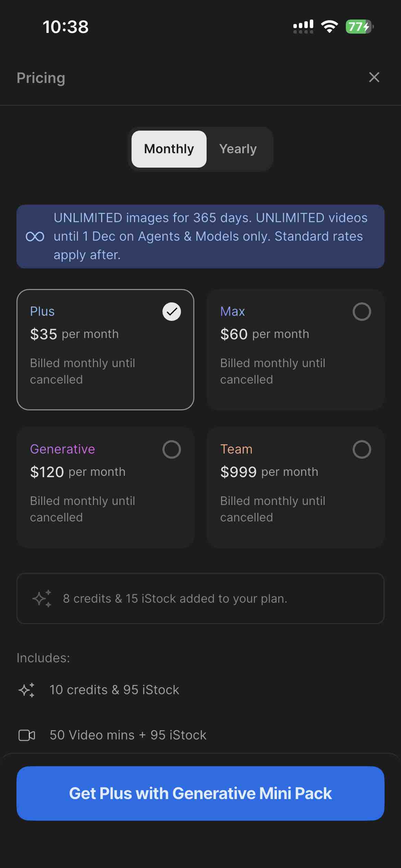The width and height of the screenshot is (401, 868).
Task: Tap the battery indicator in status bar
Action: [359, 27]
